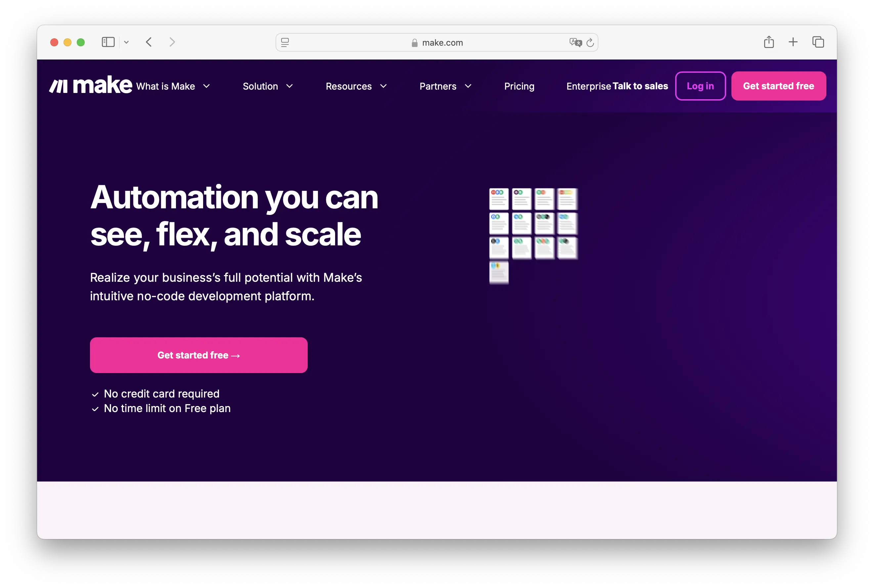Click the translate icon in address bar
The image size is (874, 588).
click(x=575, y=42)
